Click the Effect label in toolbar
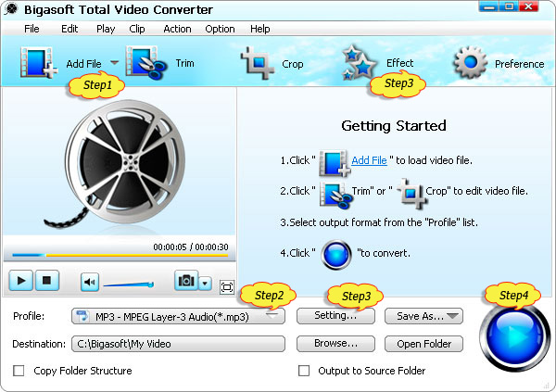The width and height of the screenshot is (556, 392). coord(399,63)
